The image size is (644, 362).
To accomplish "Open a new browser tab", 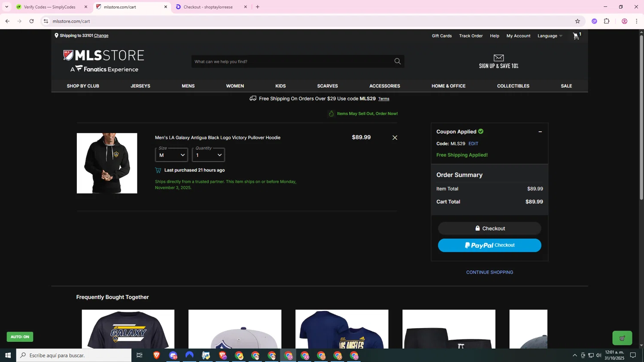I will coord(258,7).
